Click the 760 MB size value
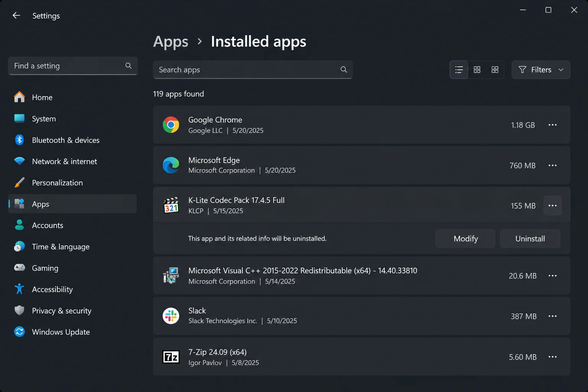The width and height of the screenshot is (588, 392). tap(523, 166)
